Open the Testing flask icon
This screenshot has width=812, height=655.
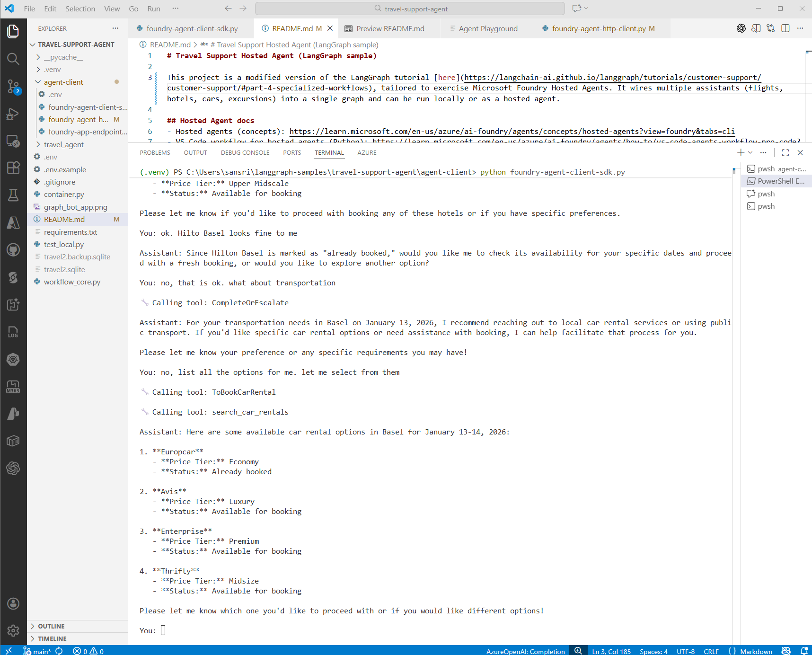click(13, 195)
